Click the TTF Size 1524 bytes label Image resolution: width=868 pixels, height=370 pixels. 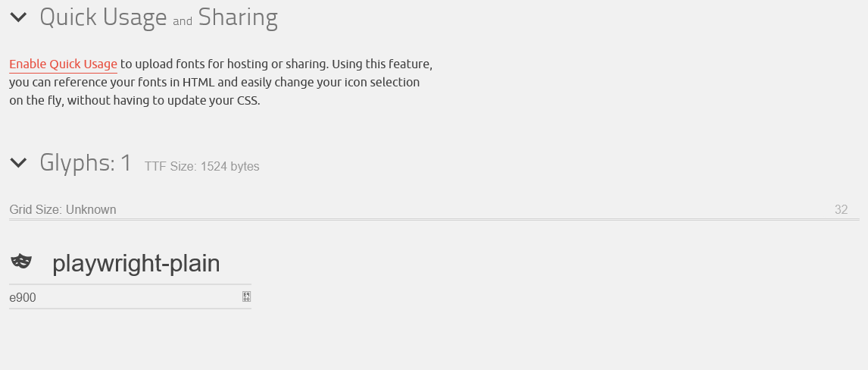click(x=202, y=167)
